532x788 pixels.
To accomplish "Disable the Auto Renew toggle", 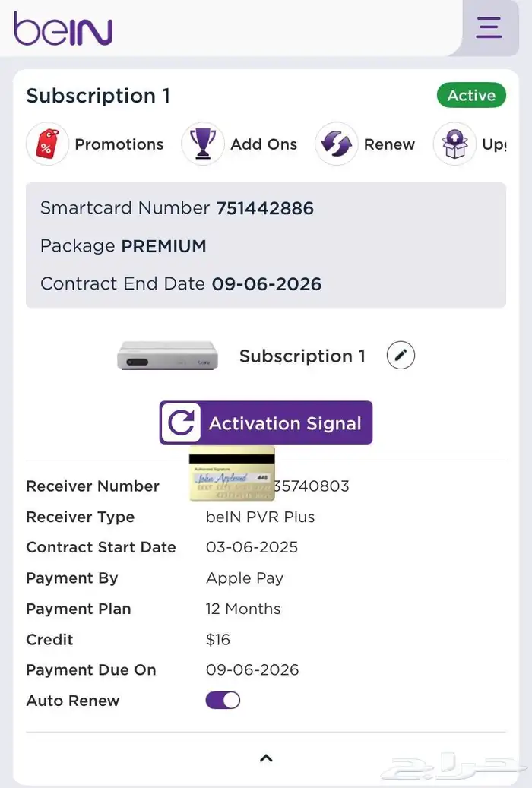I will tap(223, 701).
